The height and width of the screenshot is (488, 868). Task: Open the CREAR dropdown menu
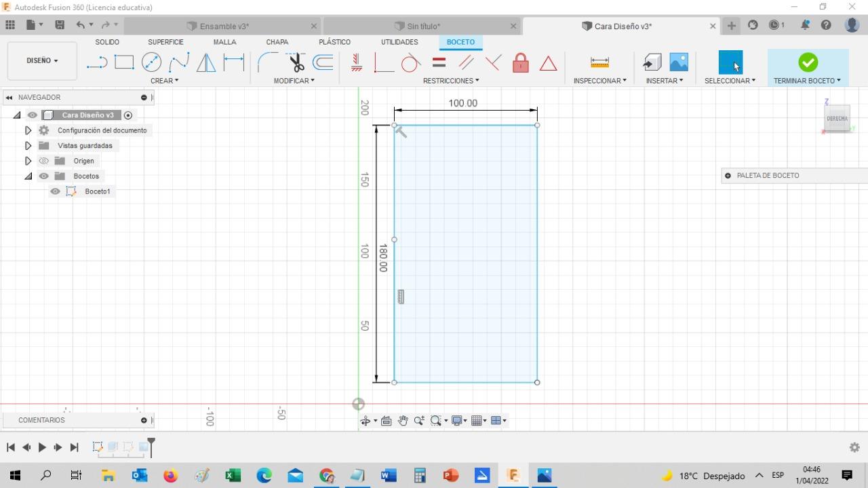[165, 81]
